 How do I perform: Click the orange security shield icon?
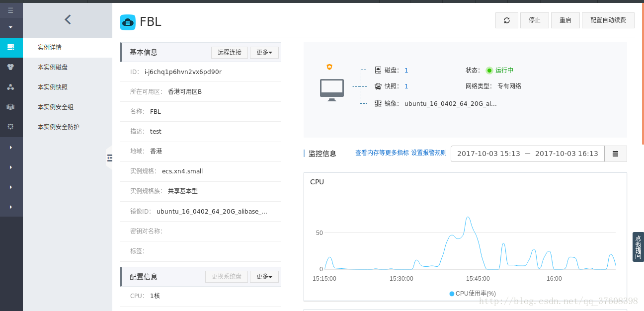(329, 67)
